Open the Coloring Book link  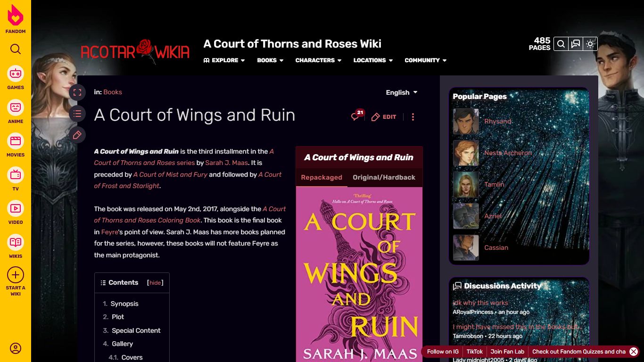190,214
